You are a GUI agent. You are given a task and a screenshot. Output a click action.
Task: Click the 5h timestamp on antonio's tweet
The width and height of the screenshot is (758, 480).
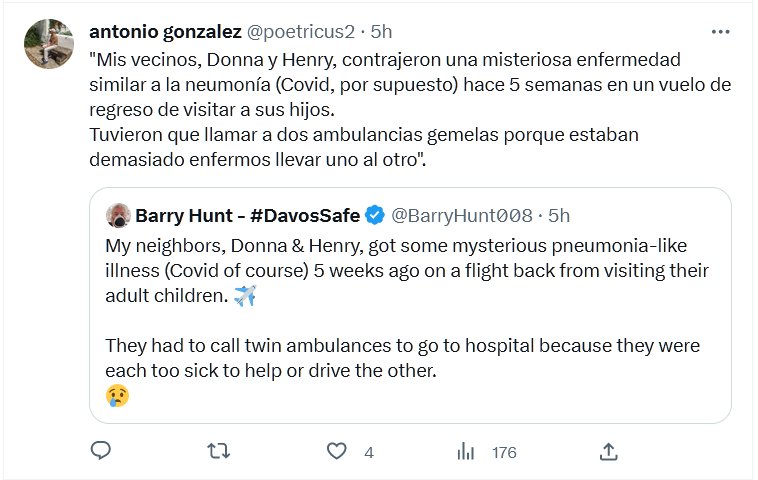click(381, 32)
